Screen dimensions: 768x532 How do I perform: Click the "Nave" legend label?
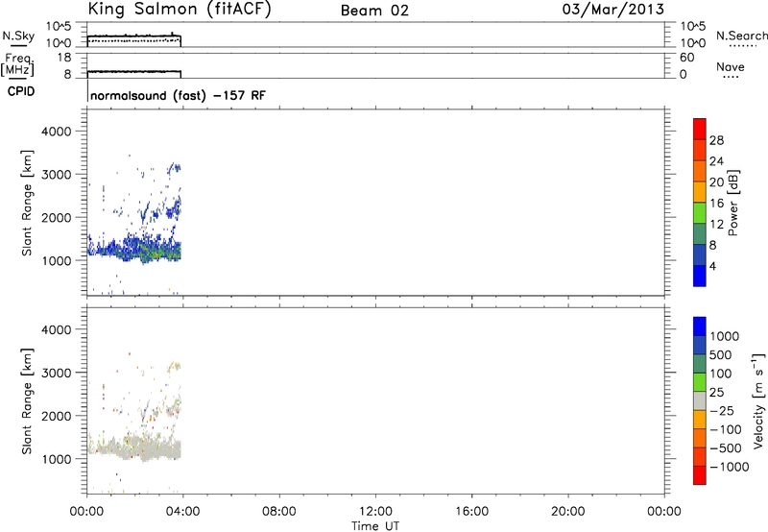(x=731, y=66)
